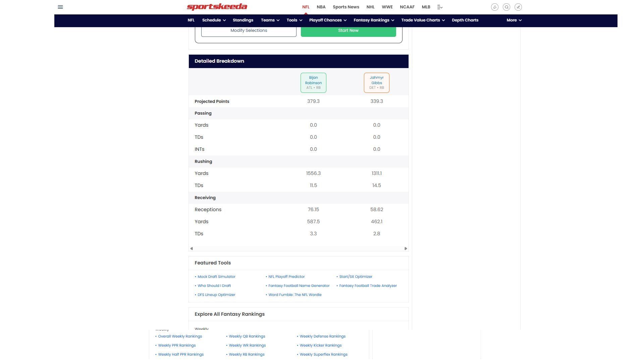Click the 587.5 receiving yards value
644x362 pixels.
click(313, 222)
